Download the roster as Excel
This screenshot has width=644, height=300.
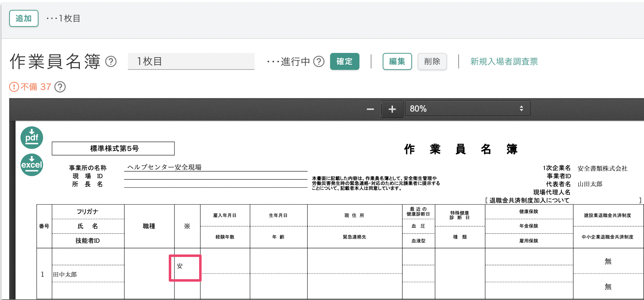32,165
